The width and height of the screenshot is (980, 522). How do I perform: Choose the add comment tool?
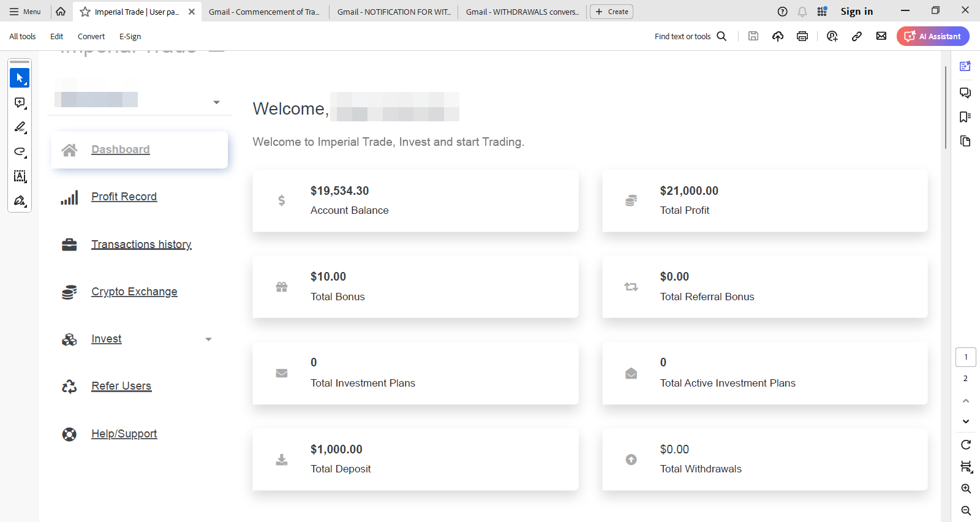[x=20, y=103]
